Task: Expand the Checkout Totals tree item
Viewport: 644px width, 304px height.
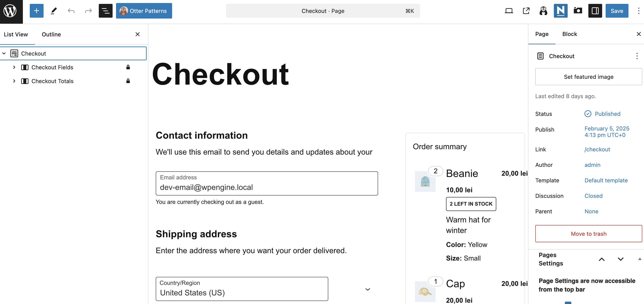Action: (x=14, y=81)
